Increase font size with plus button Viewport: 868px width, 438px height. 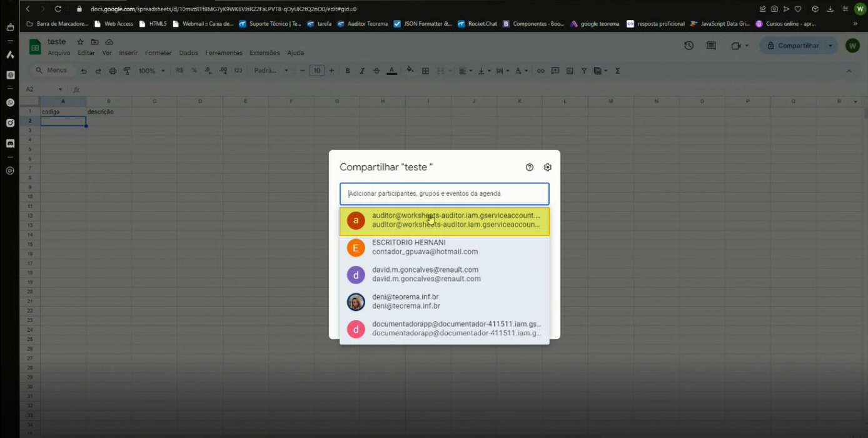[x=331, y=71]
